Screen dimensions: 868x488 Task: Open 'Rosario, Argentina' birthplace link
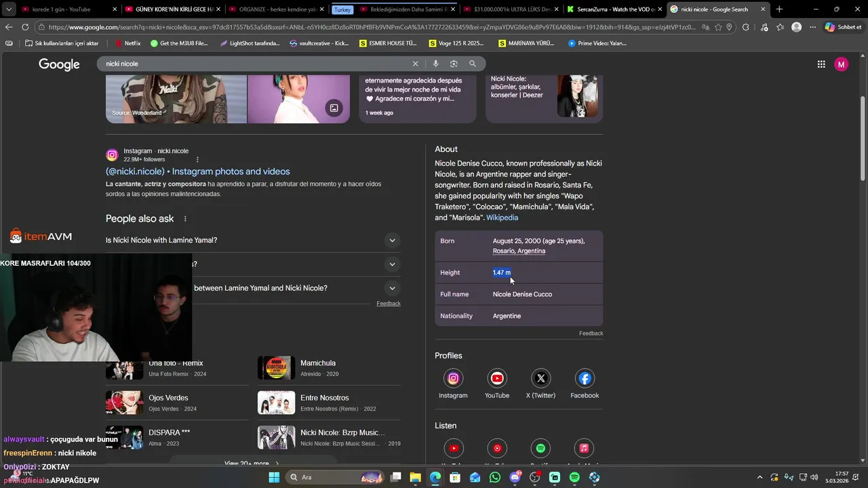coord(519,251)
